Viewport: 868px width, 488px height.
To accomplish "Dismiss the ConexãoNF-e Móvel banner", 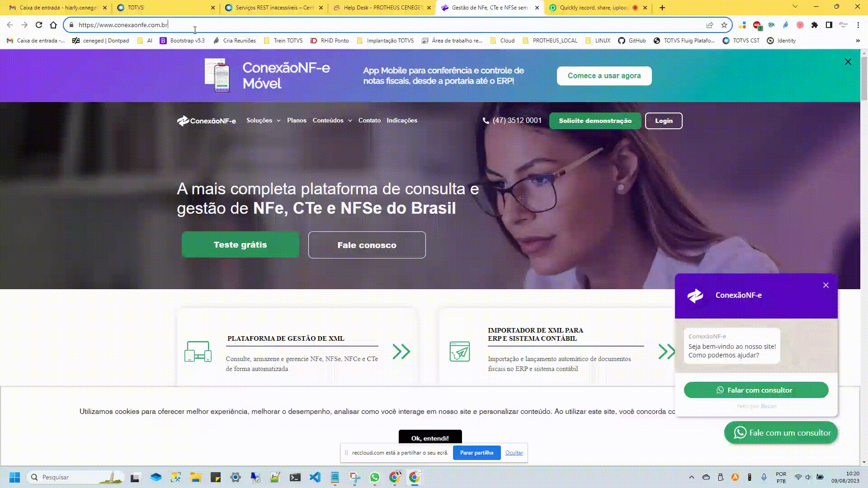I will [848, 62].
